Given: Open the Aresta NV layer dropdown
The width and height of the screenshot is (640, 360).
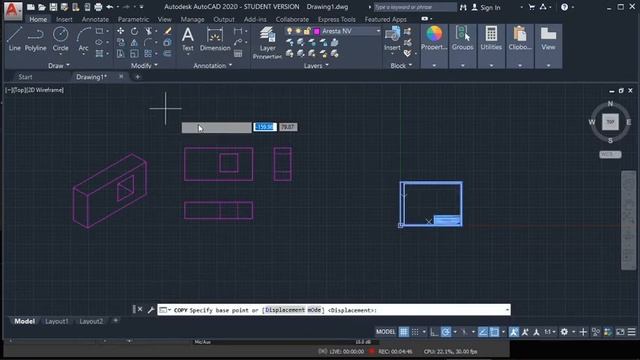Looking at the screenshot, I should (378, 31).
